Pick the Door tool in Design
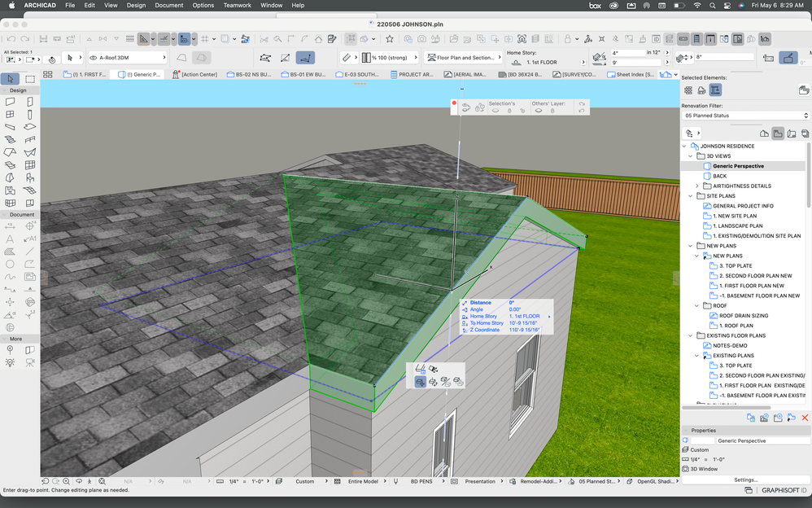Screen dimensions: 812x508 30,103
